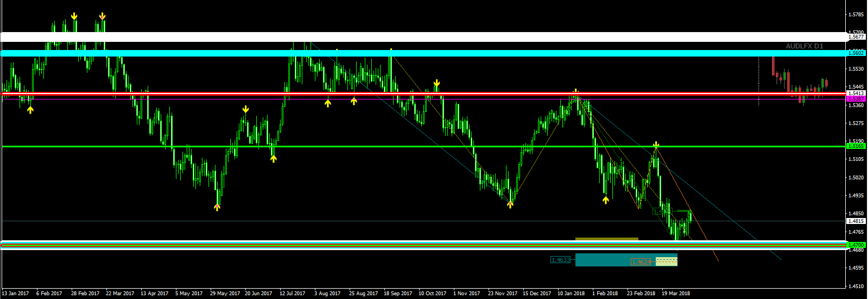Click the current price label 1.4815
Viewport: 868px width, 299px height.
tap(856, 221)
